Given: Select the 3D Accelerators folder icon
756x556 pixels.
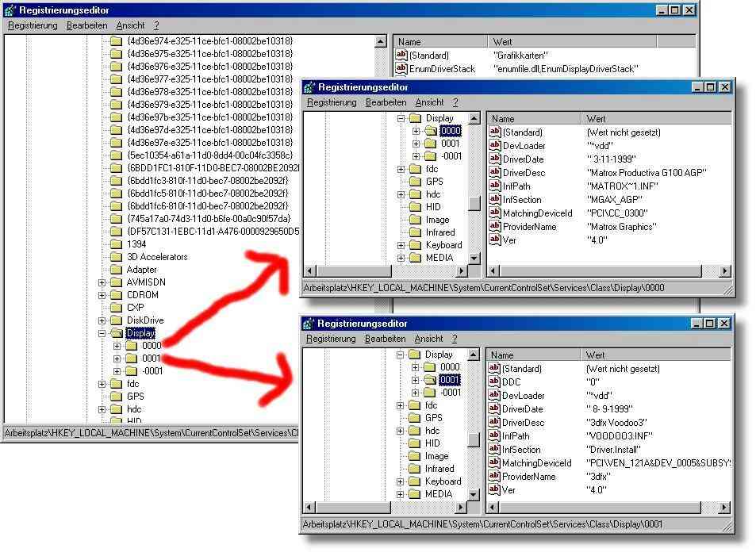Looking at the screenshot, I should 116,257.
